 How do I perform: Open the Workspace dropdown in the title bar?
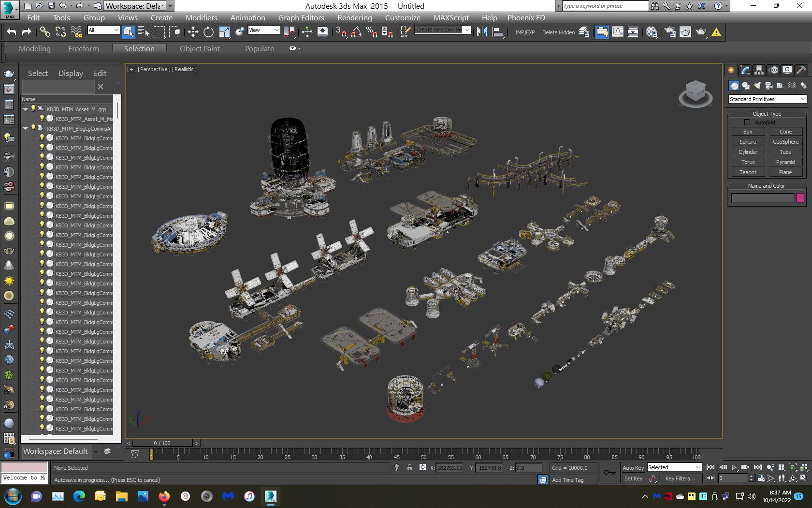pyautogui.click(x=135, y=6)
